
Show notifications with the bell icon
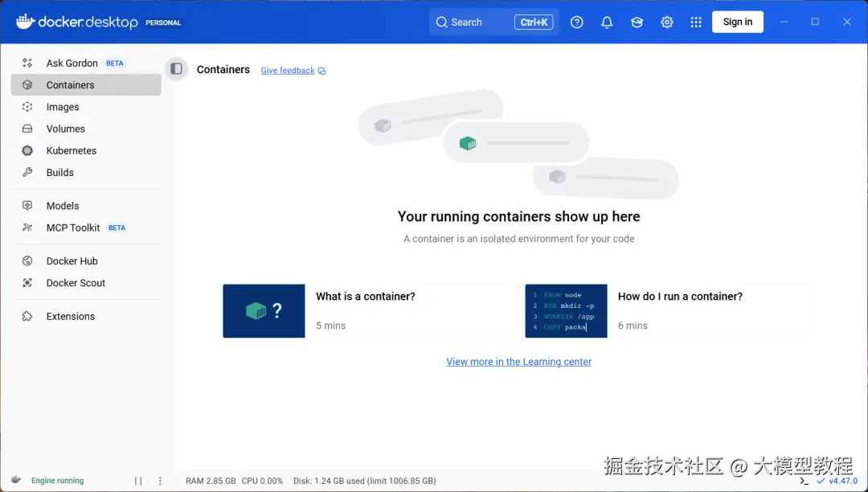(x=607, y=23)
